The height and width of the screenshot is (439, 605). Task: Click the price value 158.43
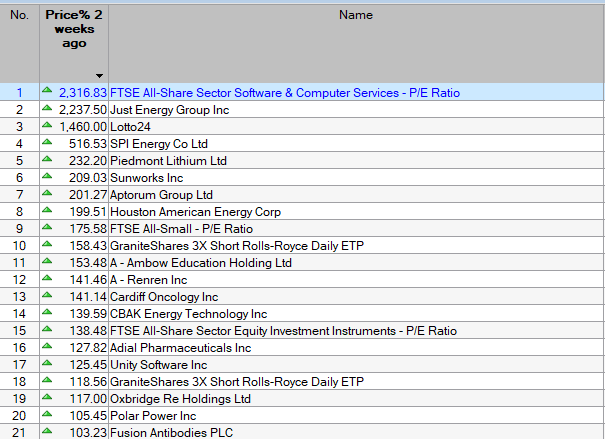pos(88,245)
